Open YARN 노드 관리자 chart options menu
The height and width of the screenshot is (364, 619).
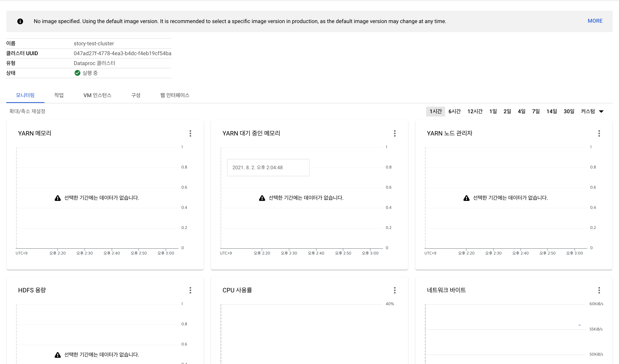tap(599, 133)
